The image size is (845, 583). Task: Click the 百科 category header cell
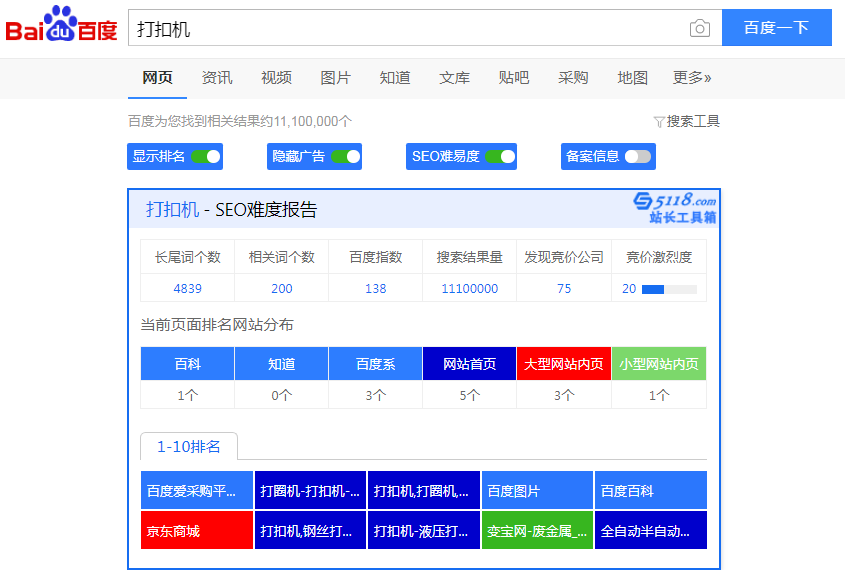coord(188,364)
